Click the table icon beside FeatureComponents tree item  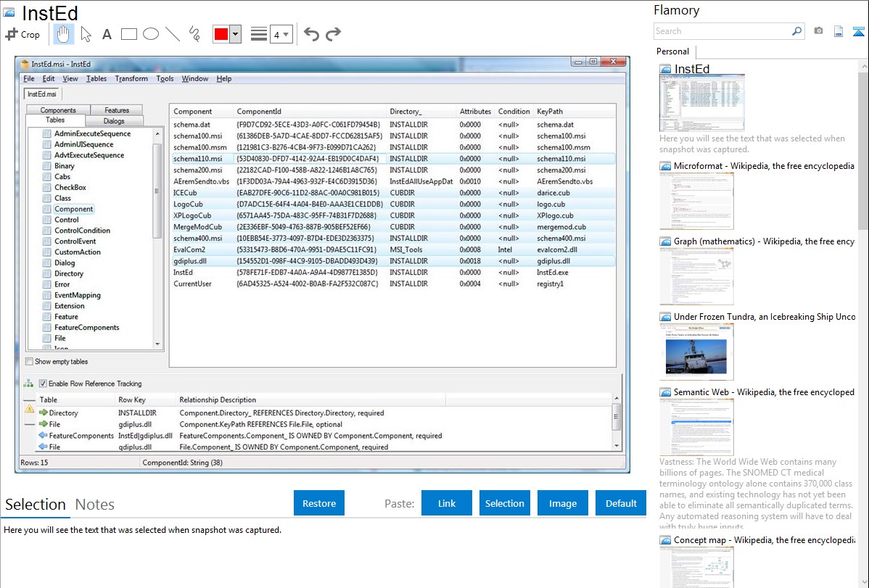[x=47, y=328]
